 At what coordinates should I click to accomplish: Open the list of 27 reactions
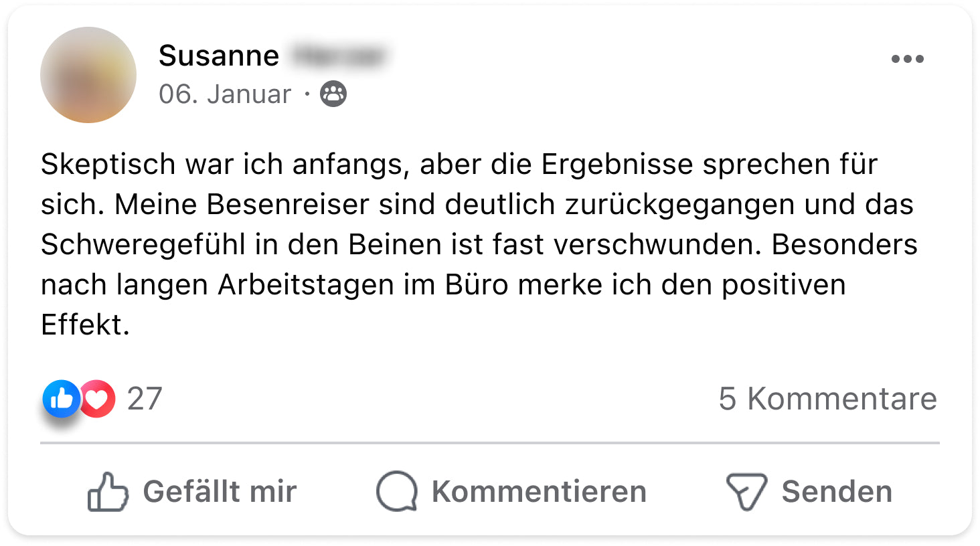(x=145, y=399)
